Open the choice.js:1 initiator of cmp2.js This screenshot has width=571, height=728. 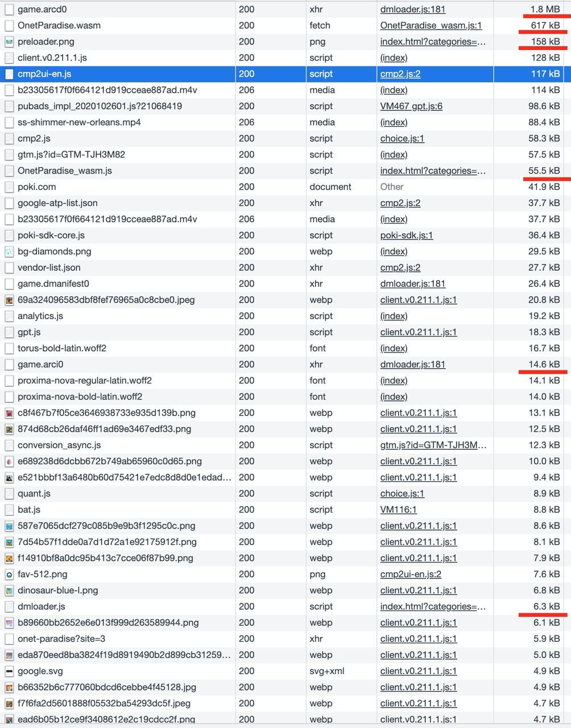(402, 139)
